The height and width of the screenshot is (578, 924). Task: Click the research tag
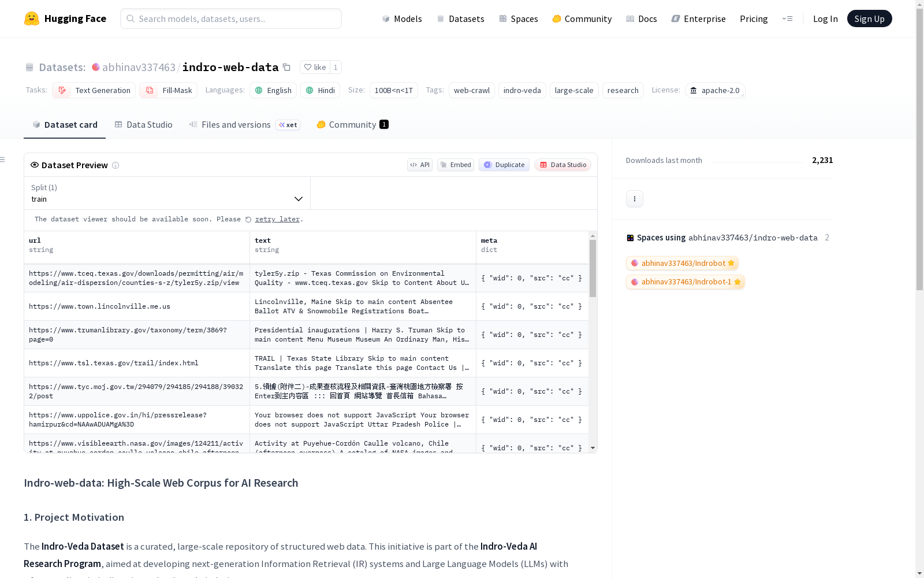pos(623,90)
